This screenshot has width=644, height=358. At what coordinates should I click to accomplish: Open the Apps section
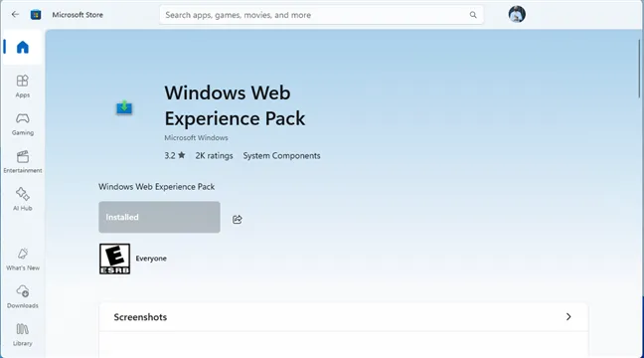(x=23, y=87)
